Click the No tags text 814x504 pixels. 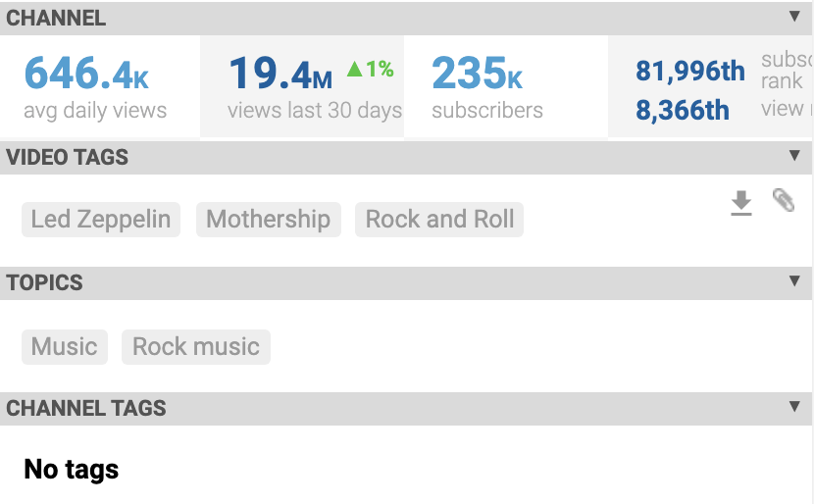point(72,470)
